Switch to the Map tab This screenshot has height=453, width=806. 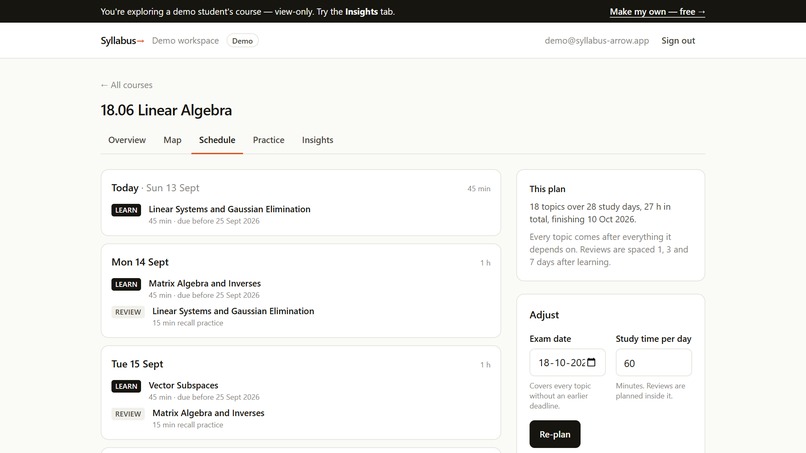172,140
